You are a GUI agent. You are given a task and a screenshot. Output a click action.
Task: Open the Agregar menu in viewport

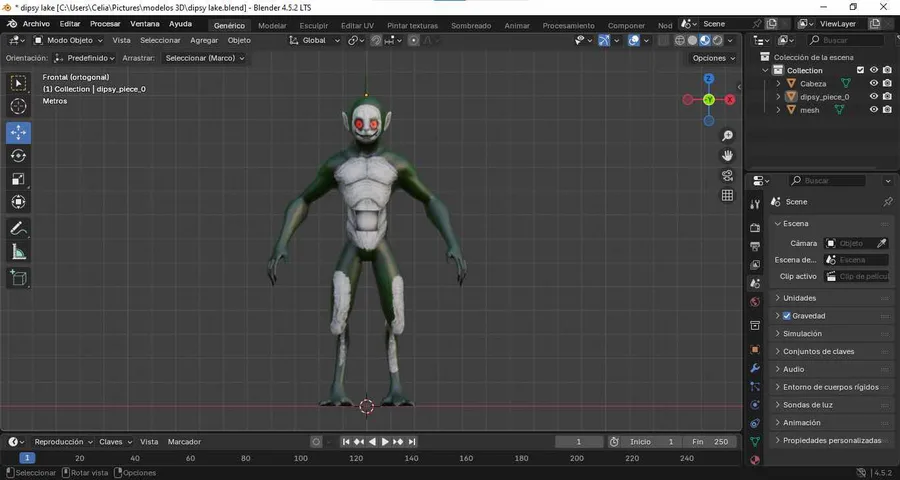coord(204,40)
